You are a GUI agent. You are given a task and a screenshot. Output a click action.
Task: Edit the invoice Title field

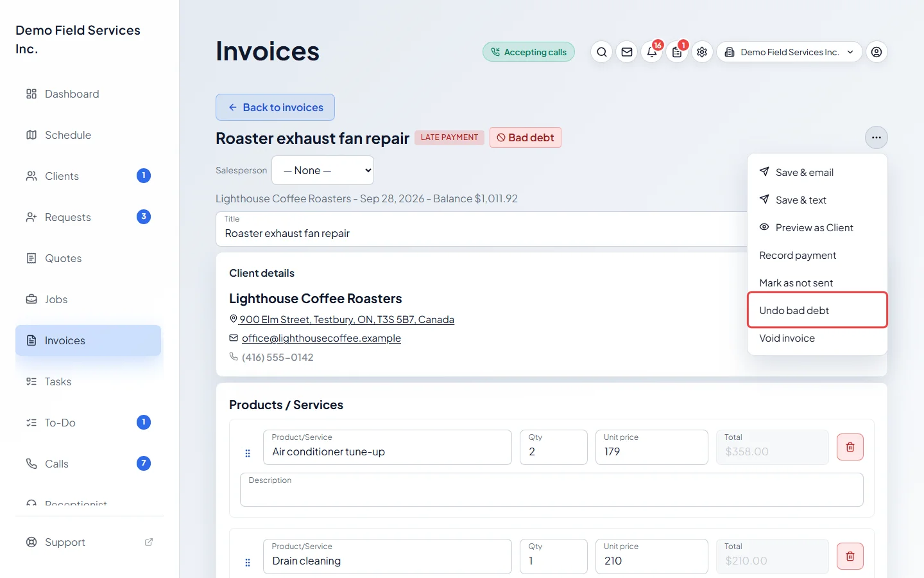(481, 229)
